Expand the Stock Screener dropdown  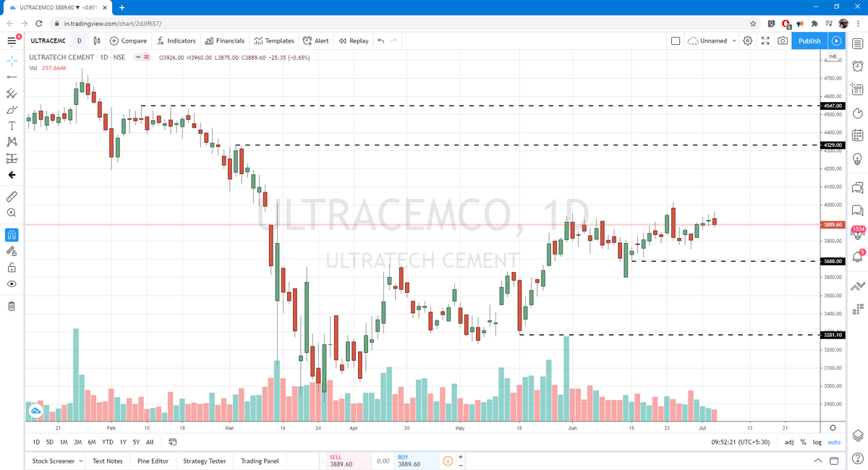tap(57, 461)
